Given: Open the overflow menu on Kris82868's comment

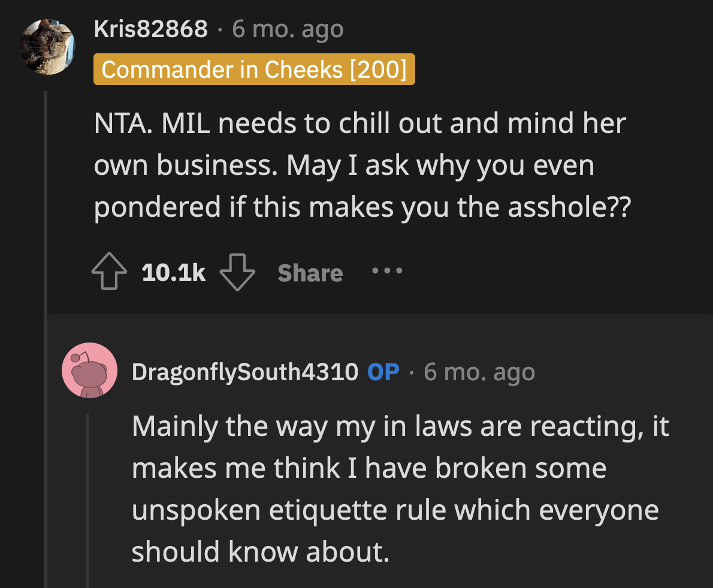Looking at the screenshot, I should [x=387, y=271].
